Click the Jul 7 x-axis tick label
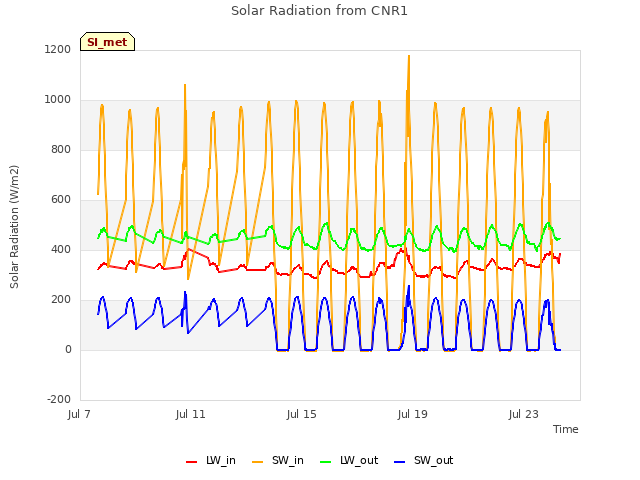This screenshot has height=480, width=640. tap(79, 414)
